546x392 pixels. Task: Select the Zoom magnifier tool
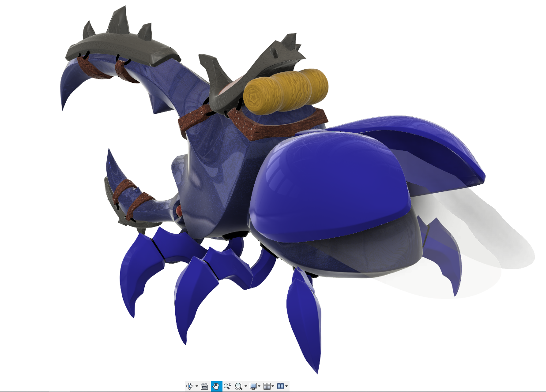[x=227, y=386]
